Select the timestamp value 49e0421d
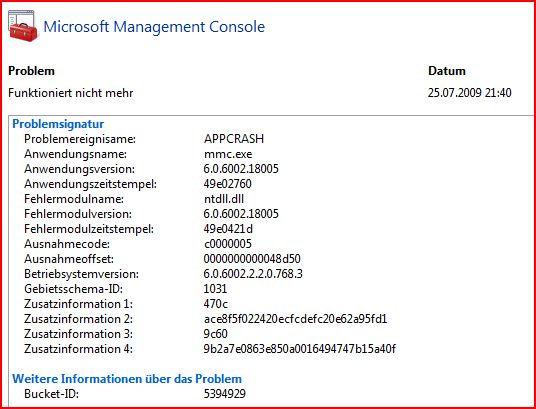This screenshot has height=409, width=536. (228, 229)
